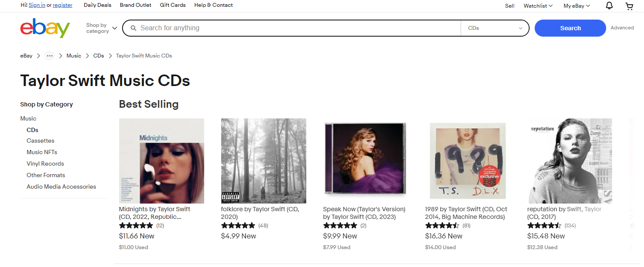Viewport: 644px width, 267px height.
Task: Open Midnights by Taylor Swift title link
Action: click(155, 213)
